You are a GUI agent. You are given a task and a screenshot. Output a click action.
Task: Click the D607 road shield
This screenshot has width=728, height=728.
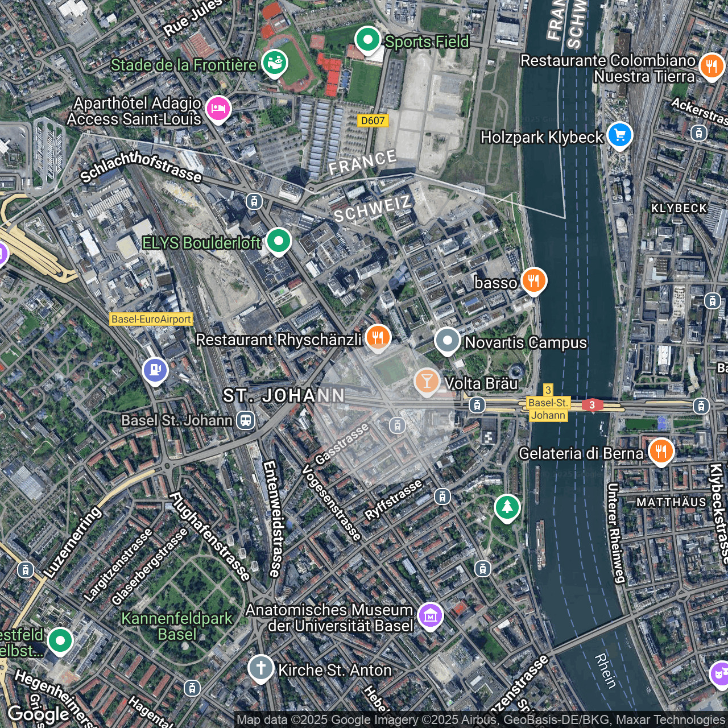click(x=373, y=121)
